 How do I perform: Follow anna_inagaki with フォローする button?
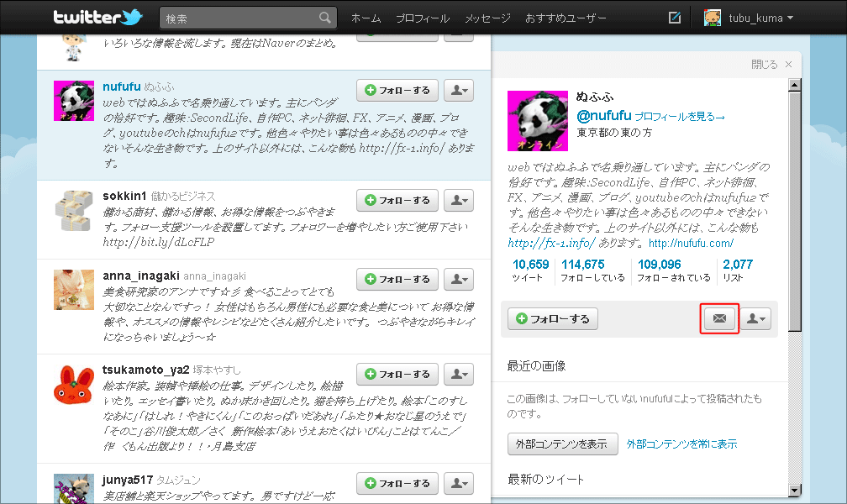pos(397,279)
